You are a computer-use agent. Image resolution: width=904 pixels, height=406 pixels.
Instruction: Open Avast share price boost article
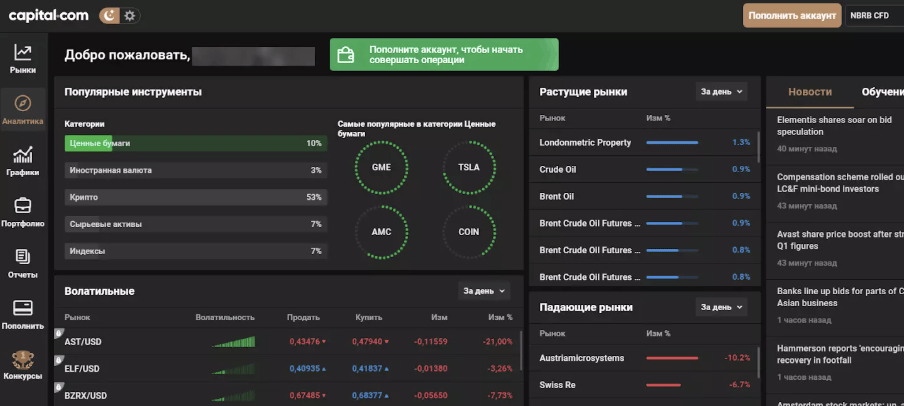(x=841, y=240)
